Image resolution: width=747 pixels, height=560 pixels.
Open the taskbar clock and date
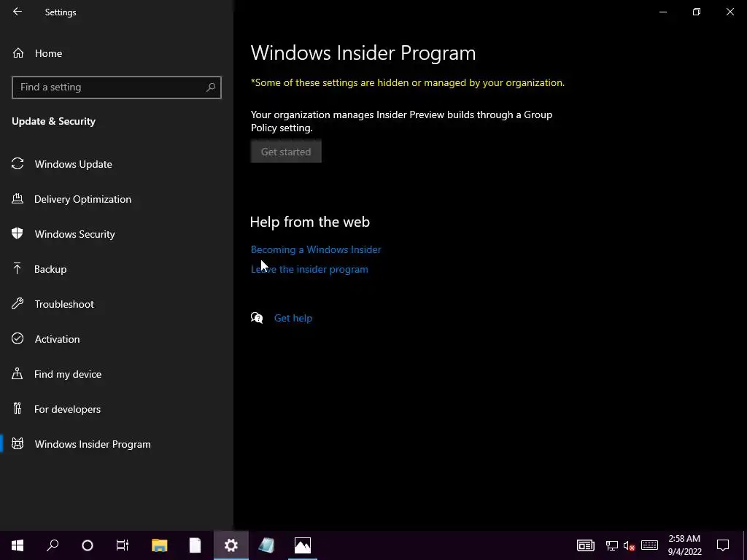coord(684,545)
